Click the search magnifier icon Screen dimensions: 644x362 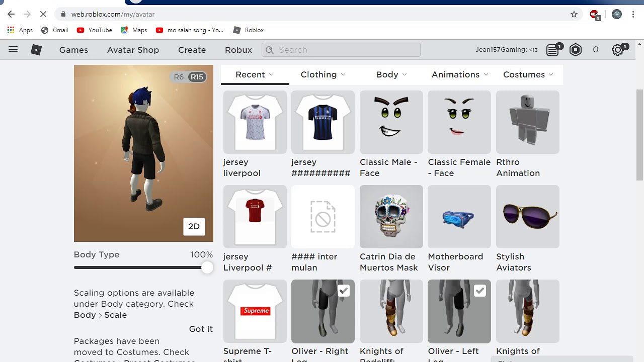point(270,50)
